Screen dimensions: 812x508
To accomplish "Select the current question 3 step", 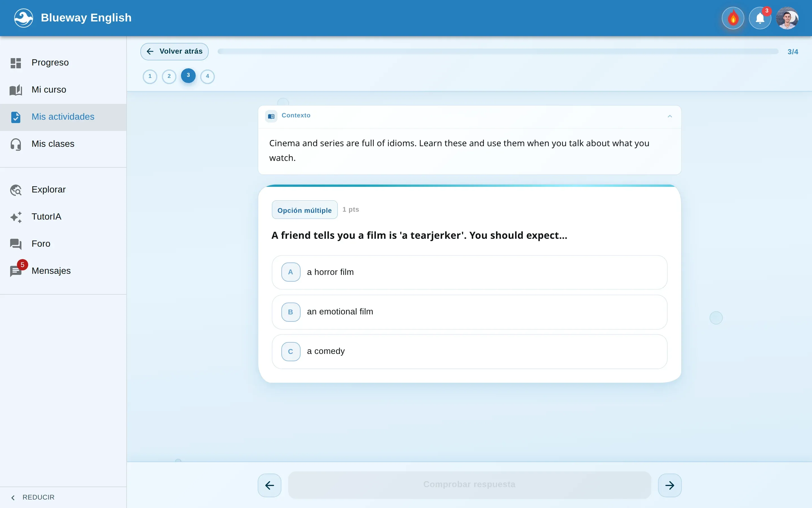I will [188, 75].
